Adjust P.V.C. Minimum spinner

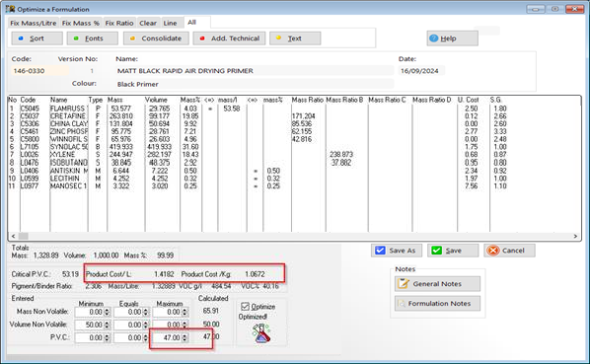click(108, 337)
